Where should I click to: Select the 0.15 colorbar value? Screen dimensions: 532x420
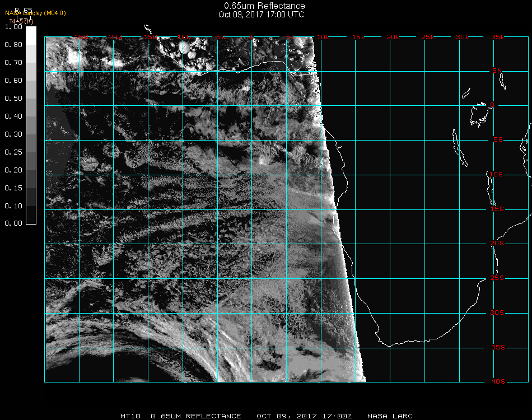[x=13, y=188]
